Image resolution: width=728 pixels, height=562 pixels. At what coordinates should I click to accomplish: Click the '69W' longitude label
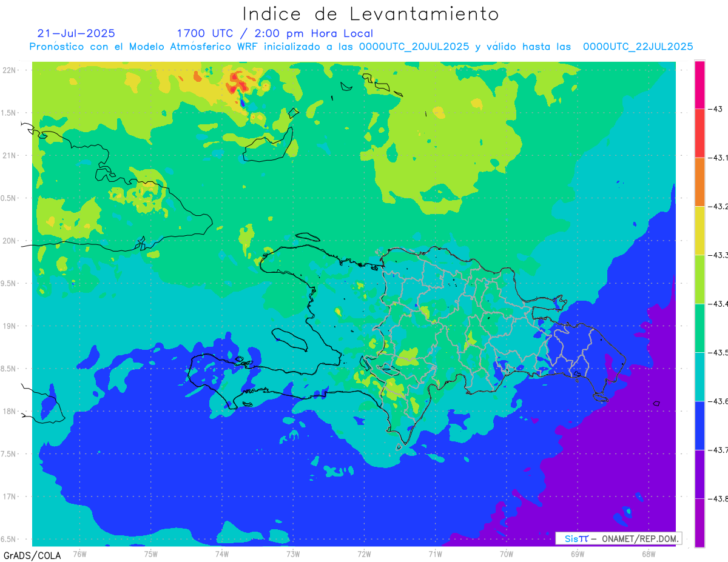(578, 554)
